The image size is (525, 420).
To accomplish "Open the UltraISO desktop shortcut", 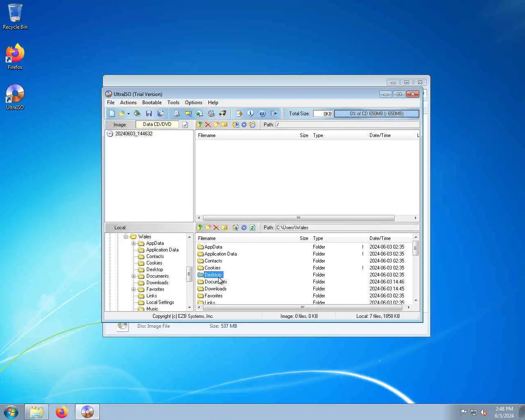I will pos(15,97).
